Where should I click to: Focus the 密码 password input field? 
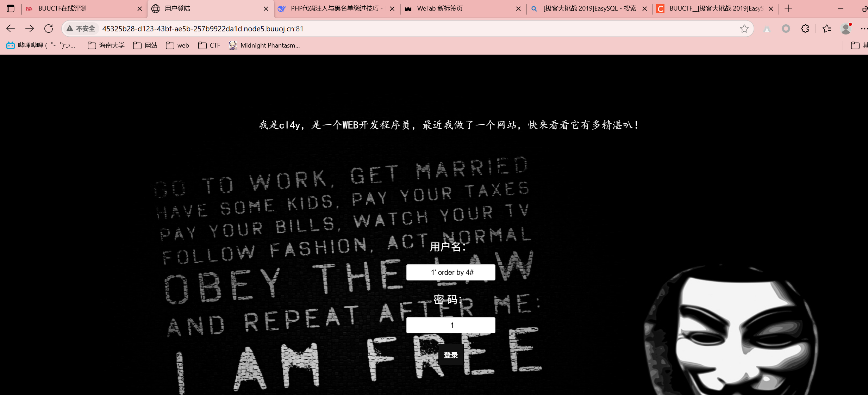pyautogui.click(x=451, y=325)
